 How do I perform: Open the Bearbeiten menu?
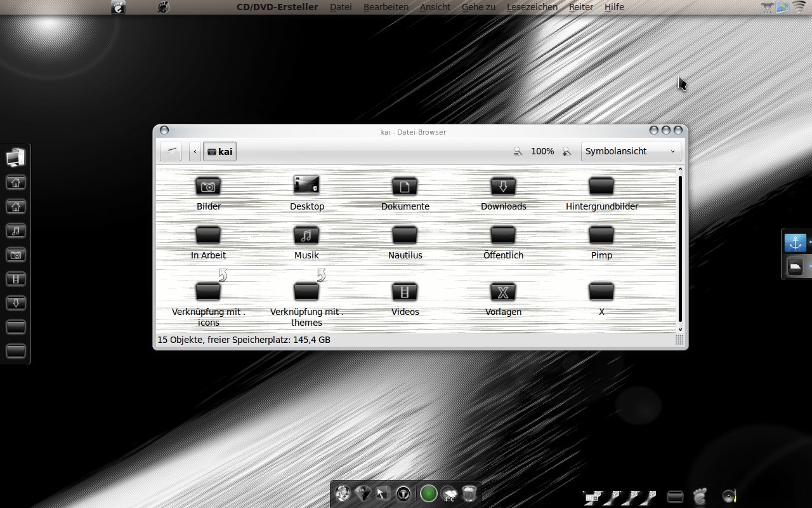click(386, 7)
